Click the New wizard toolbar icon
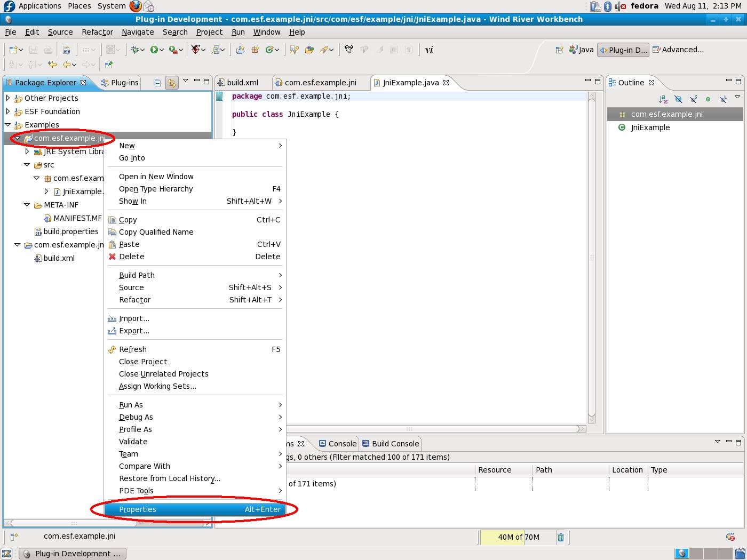Viewport: 747px width, 560px height. (x=13, y=50)
